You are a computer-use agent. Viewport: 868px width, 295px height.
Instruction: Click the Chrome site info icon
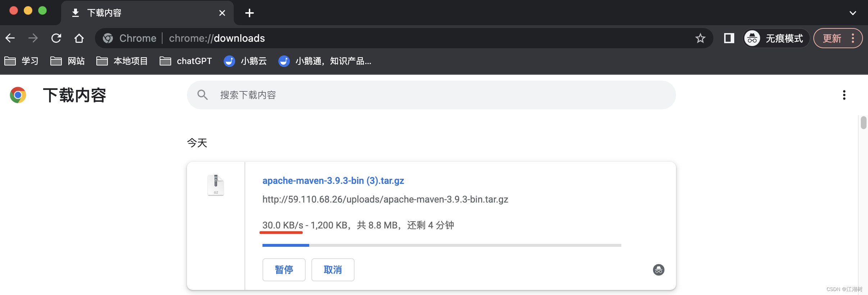pos(108,38)
